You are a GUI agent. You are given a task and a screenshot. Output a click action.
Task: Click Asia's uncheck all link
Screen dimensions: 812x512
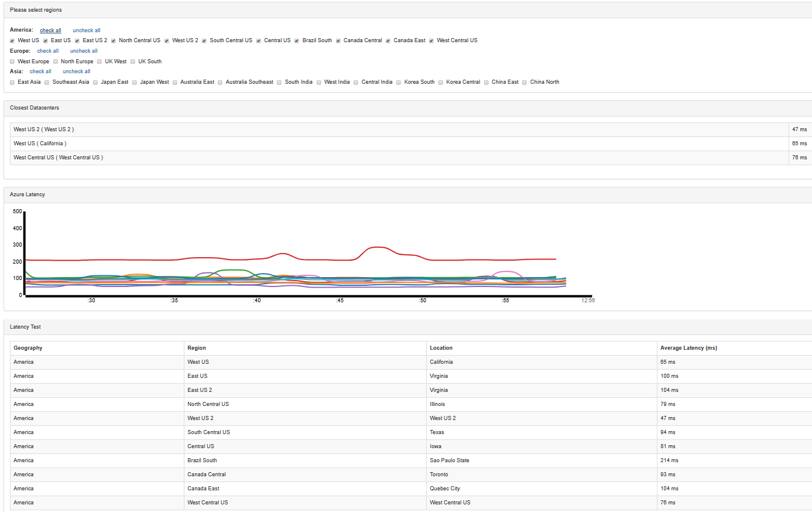(x=77, y=71)
